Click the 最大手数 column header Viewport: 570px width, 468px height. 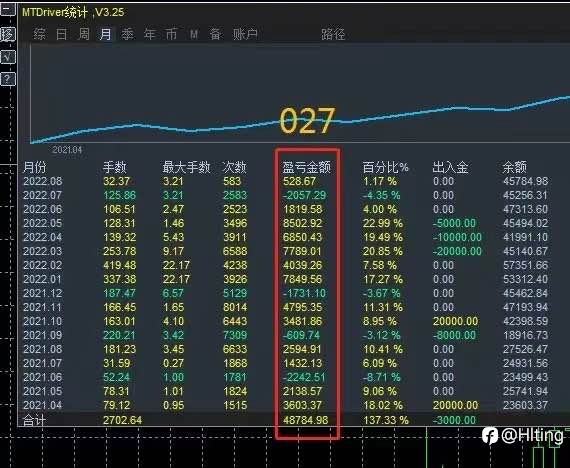coord(186,167)
